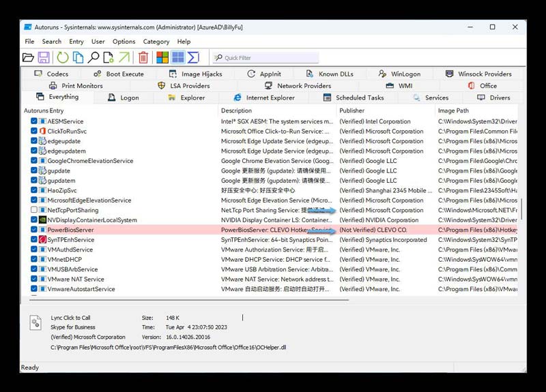Uncheck the AESMService entry checkbox
This screenshot has width=546, height=392.
pyautogui.click(x=33, y=121)
